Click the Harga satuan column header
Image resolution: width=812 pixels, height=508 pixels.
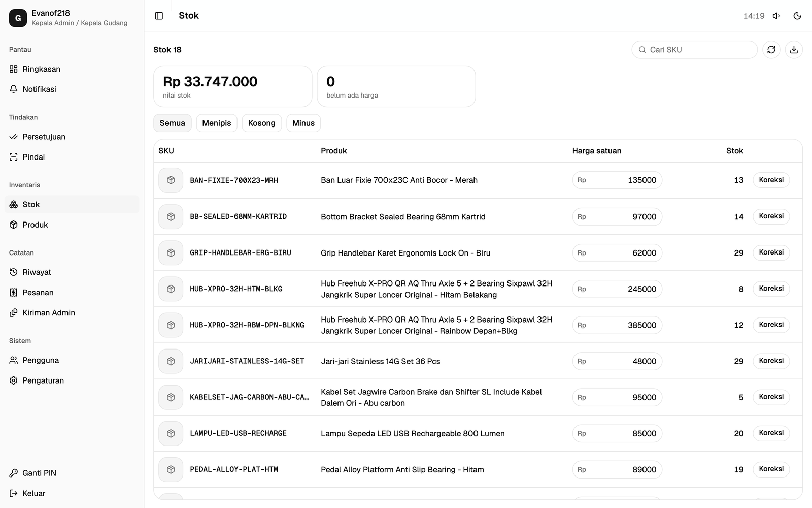[597, 151]
